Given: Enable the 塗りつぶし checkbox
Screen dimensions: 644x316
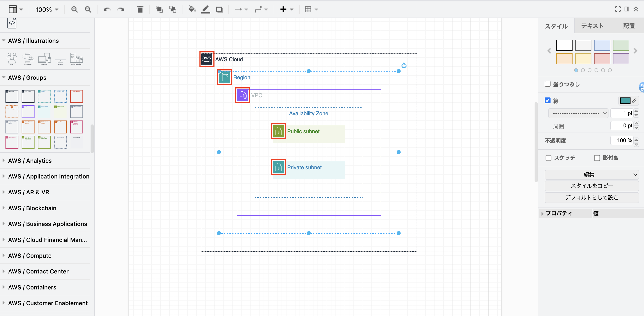Looking at the screenshot, I should pos(548,84).
